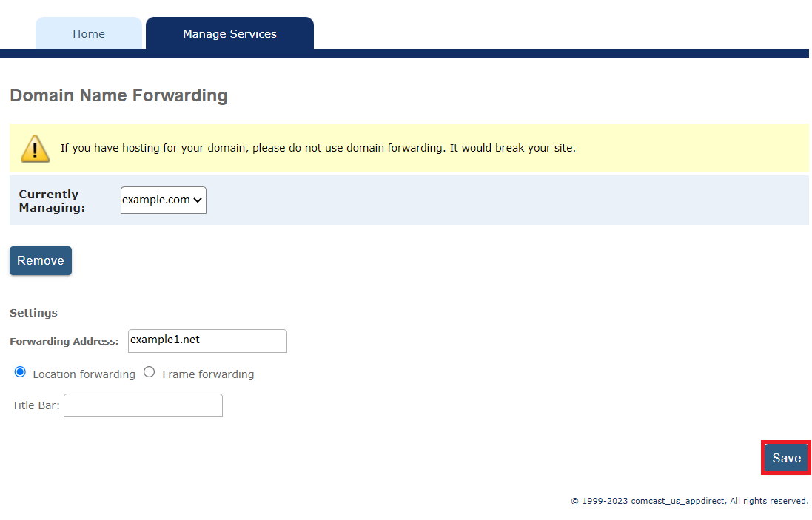The height and width of the screenshot is (520, 812).
Task: Open the Manage Services tab
Action: (x=229, y=33)
